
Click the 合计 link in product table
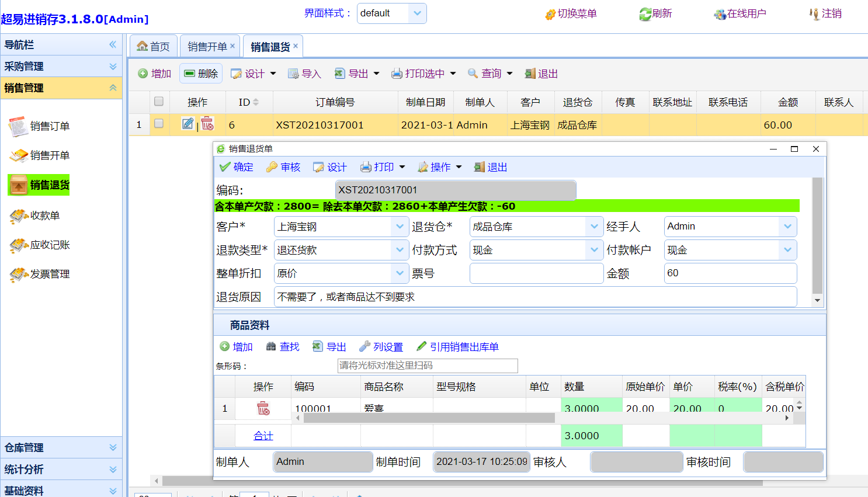[x=263, y=436]
